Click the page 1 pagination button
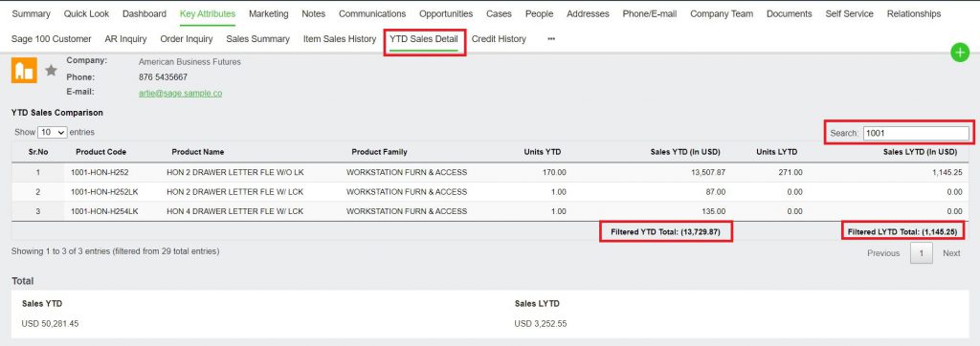Screen dimensions: 980x346 (x=922, y=253)
